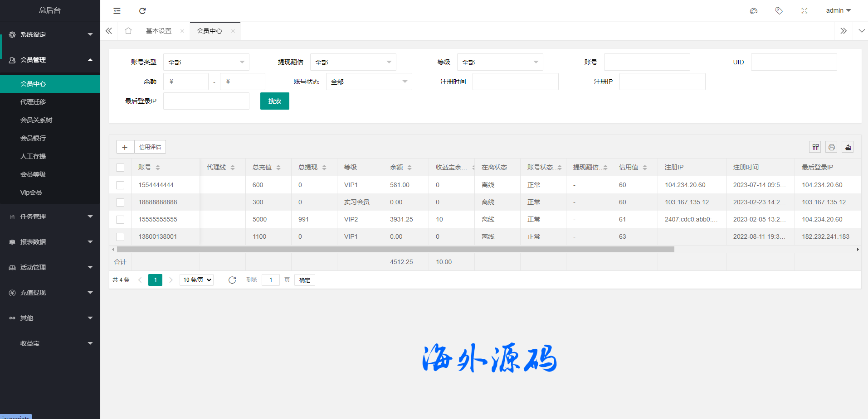Collapse the sidebar with the menu fold icon
Viewport: 868px width, 419px height.
click(117, 11)
